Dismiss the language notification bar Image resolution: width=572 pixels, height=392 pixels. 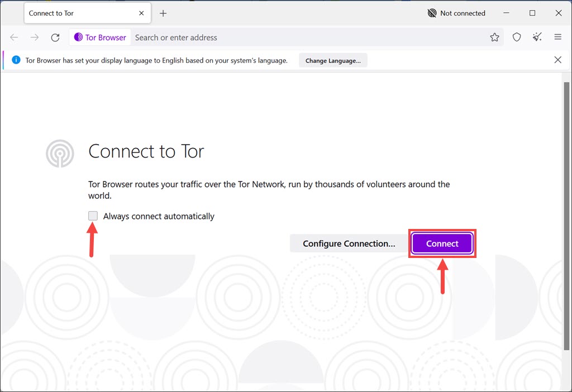tap(557, 60)
